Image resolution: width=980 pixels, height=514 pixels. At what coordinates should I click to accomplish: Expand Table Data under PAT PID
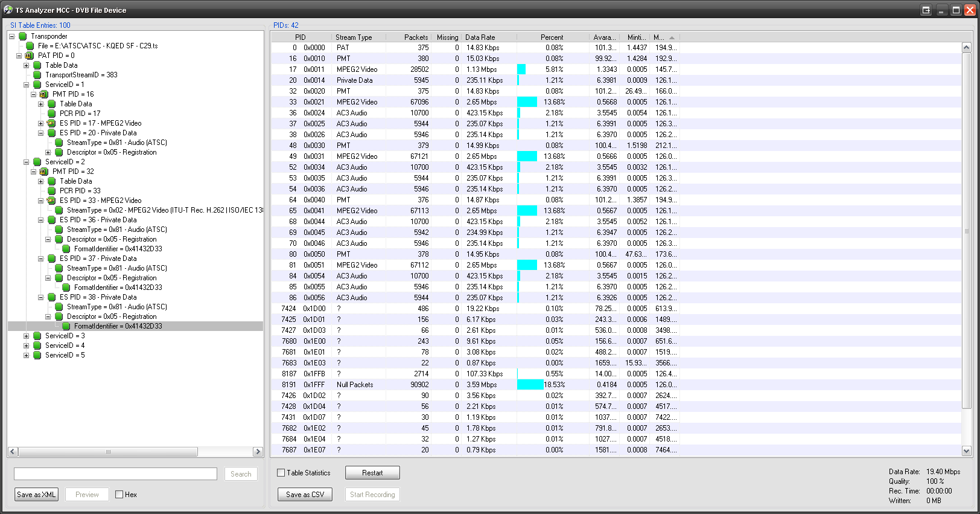(x=26, y=65)
